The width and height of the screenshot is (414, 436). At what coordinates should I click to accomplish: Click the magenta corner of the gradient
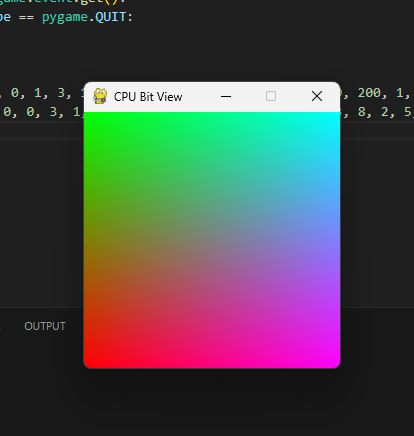(x=333, y=361)
